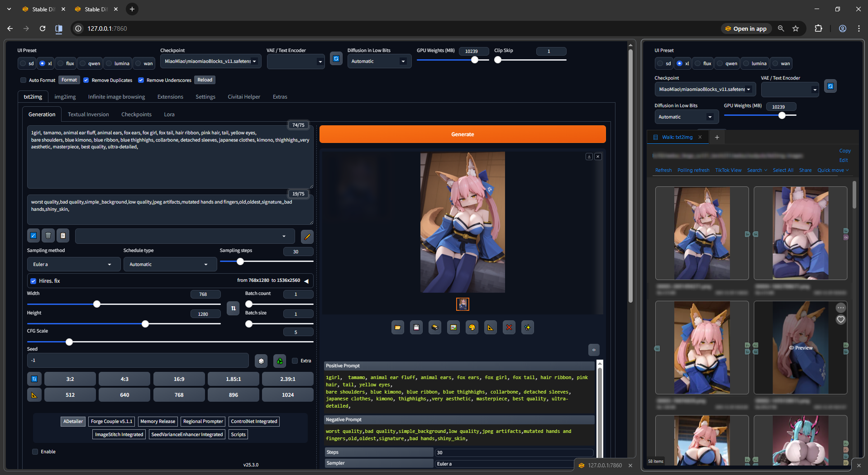
Task: Open Schedule type dropdown
Action: (170, 264)
